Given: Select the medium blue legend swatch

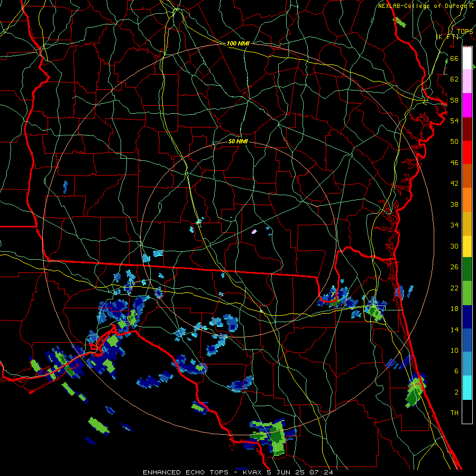Looking at the screenshot, I should (467, 340).
